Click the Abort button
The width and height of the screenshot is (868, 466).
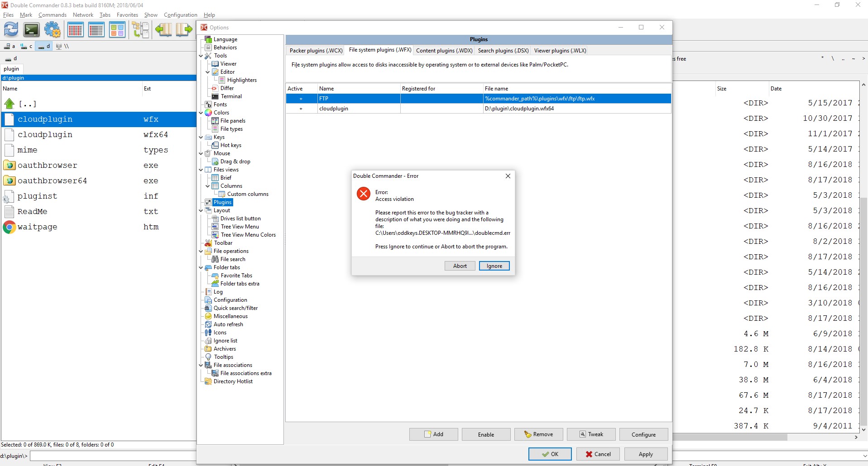click(x=460, y=266)
